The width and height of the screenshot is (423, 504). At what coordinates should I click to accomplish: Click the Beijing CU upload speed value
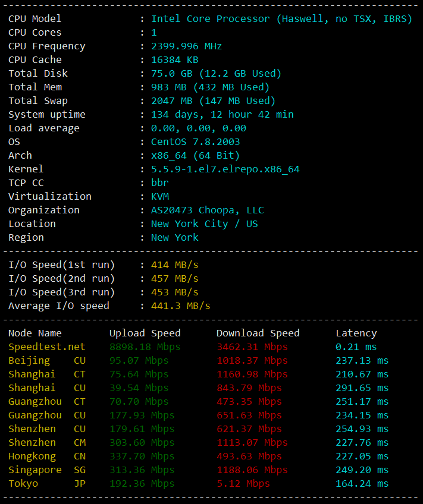coord(139,361)
